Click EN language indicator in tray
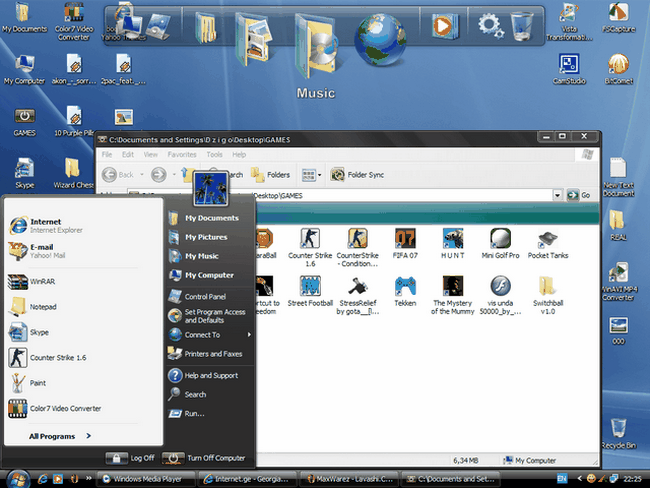 pos(562,479)
